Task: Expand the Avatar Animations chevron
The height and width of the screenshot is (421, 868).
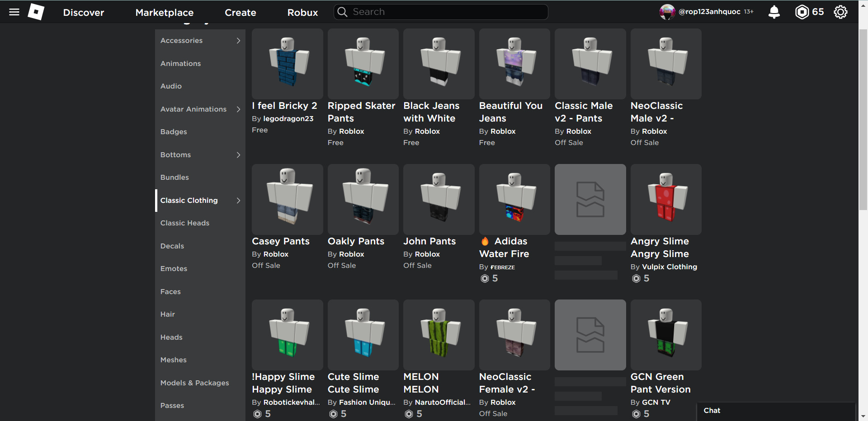Action: tap(238, 109)
